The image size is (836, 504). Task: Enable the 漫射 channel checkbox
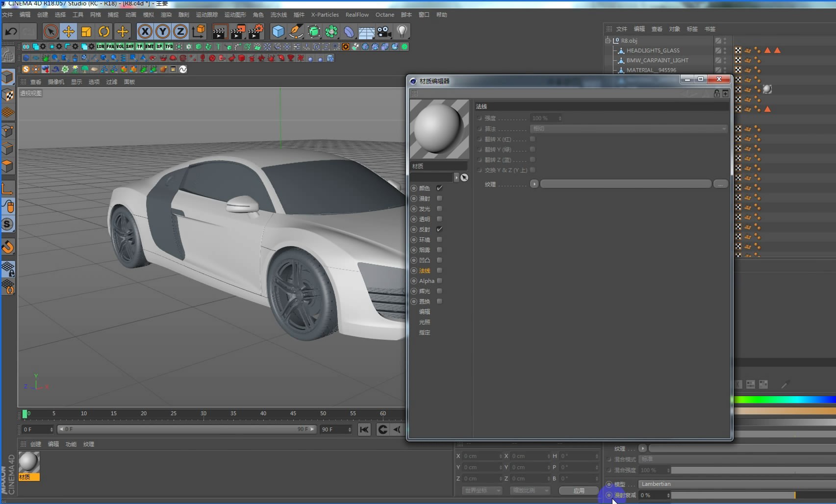pos(439,199)
